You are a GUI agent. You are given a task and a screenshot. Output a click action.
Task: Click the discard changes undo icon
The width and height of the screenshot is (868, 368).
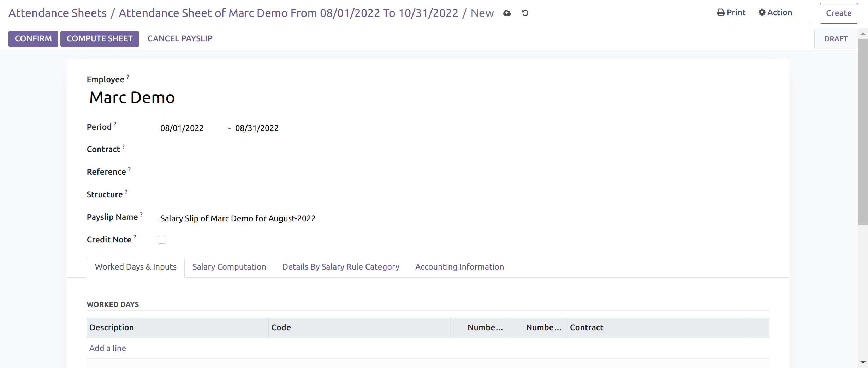tap(525, 13)
